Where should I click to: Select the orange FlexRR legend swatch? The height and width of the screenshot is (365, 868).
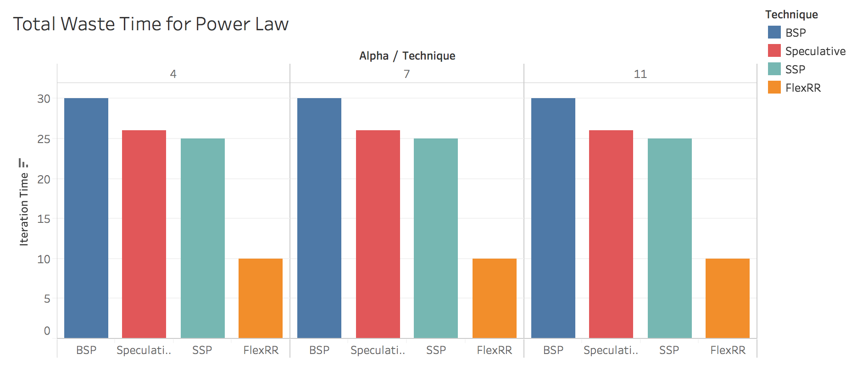tap(774, 88)
